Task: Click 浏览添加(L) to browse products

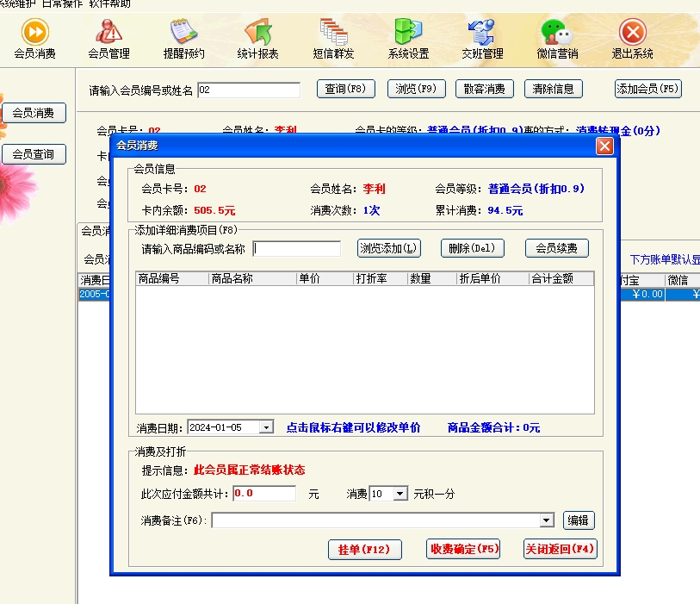Action: [x=389, y=248]
